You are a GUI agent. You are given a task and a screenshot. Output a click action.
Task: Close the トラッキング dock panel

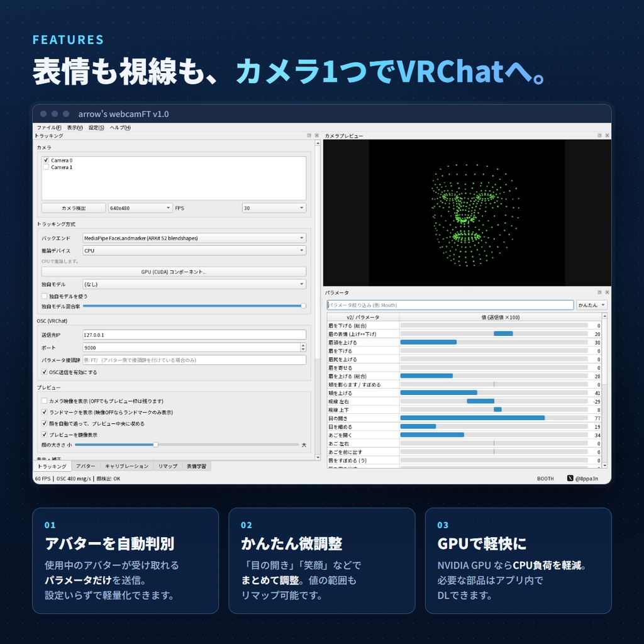(317, 136)
